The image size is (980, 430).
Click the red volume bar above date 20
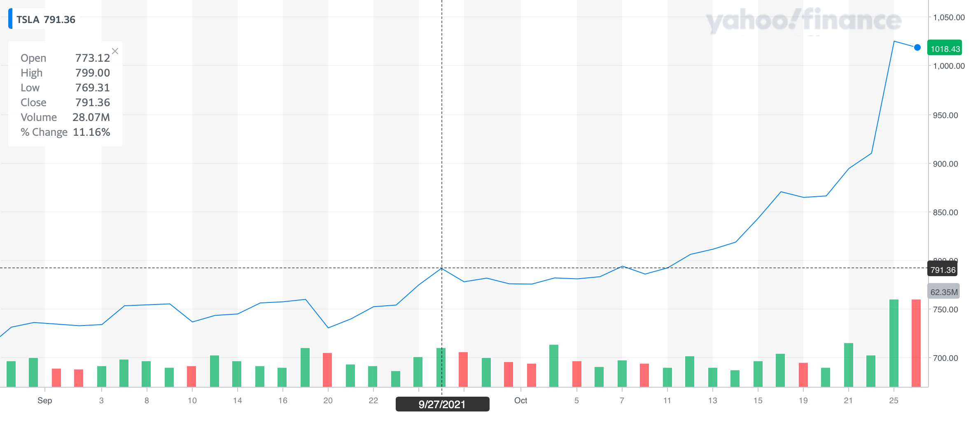click(x=327, y=370)
